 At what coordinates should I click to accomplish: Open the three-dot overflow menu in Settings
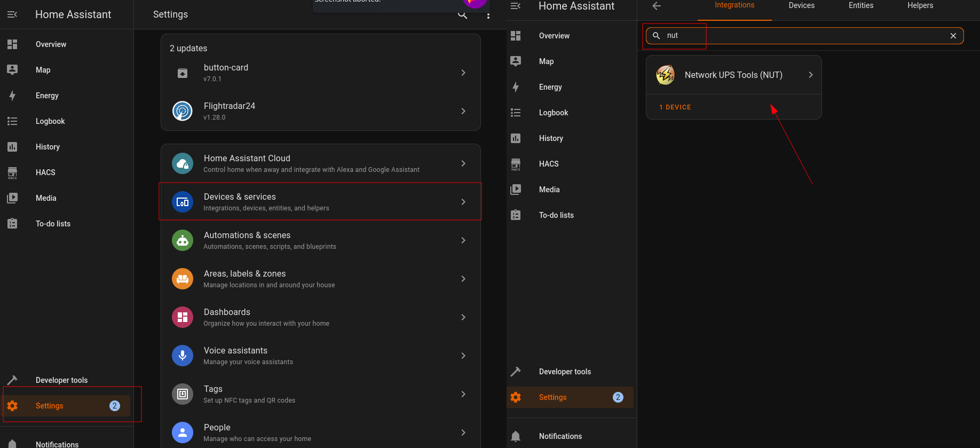[x=488, y=15]
